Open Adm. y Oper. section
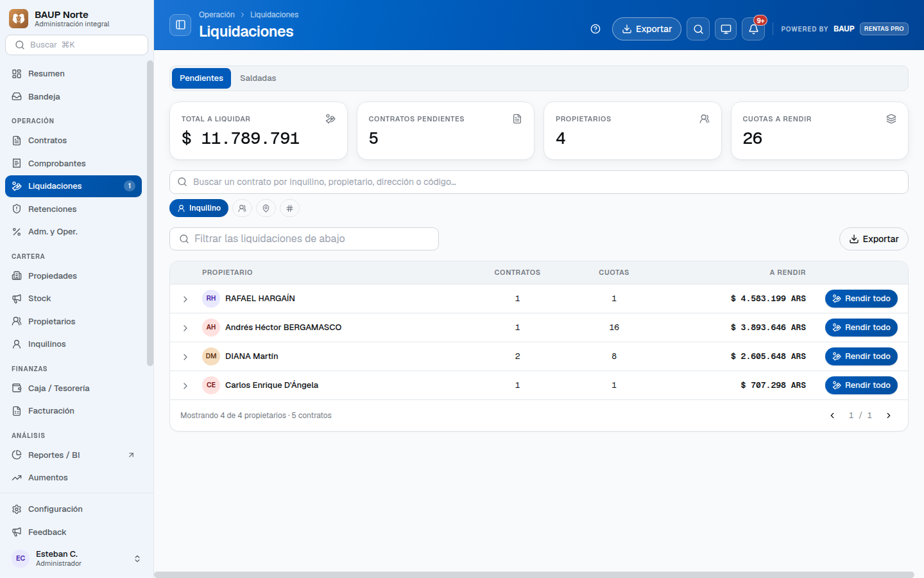This screenshot has height=578, width=924. pos(73,232)
